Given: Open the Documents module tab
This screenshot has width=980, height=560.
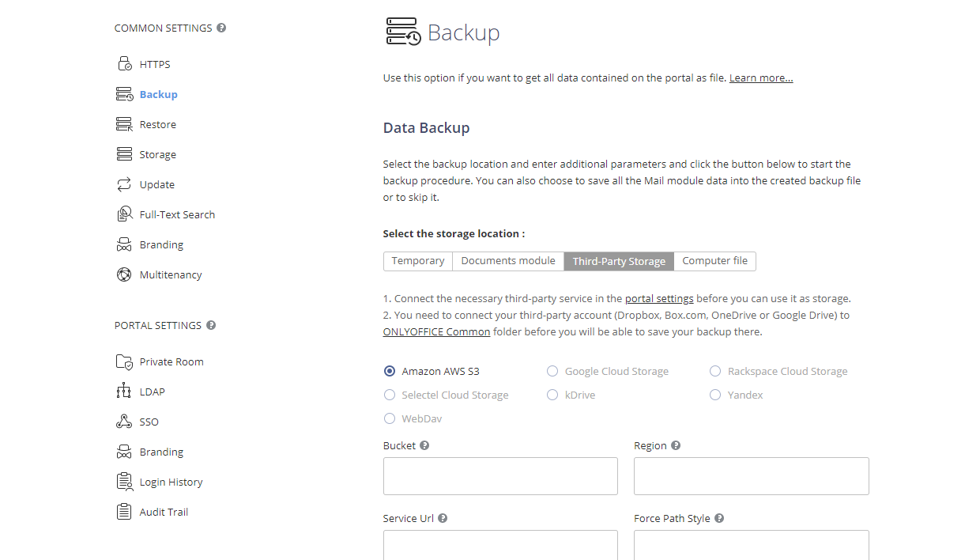Looking at the screenshot, I should tap(507, 260).
